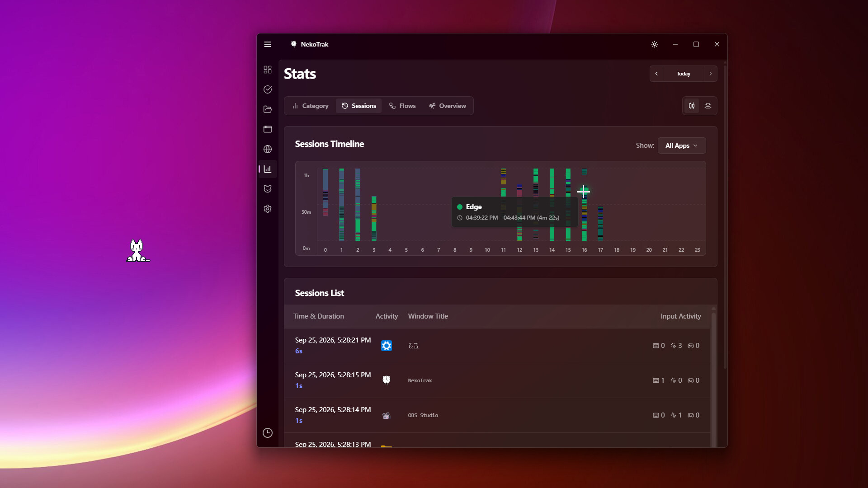
Task: Click the NekoTrak window title in sessions list
Action: tap(420, 380)
